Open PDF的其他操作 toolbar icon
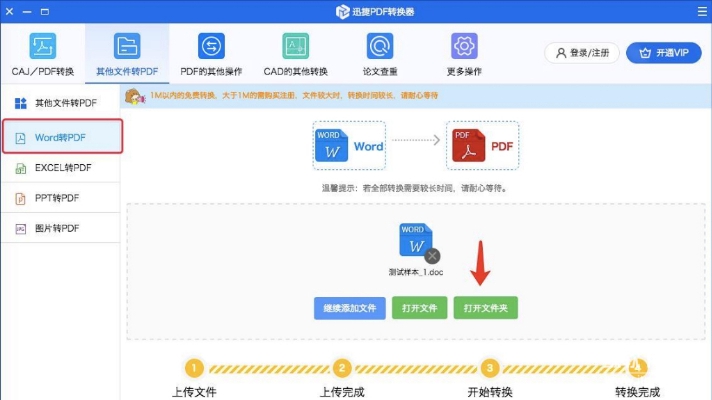Viewport: 712px width, 400px height. (211, 46)
